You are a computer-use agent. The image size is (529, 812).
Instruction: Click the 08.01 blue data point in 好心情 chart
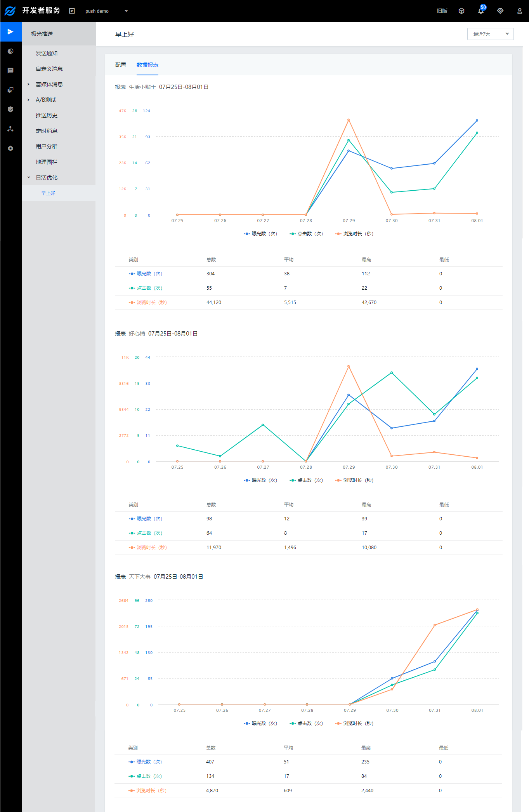point(477,369)
